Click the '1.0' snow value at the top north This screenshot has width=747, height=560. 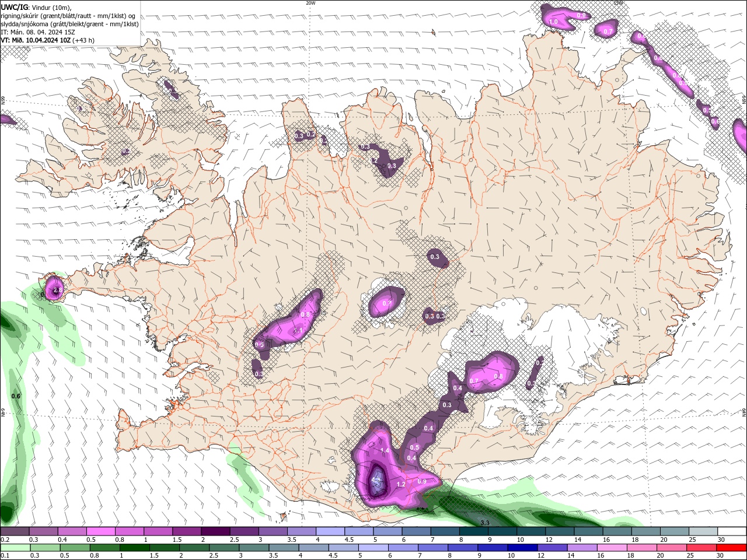pos(554,22)
